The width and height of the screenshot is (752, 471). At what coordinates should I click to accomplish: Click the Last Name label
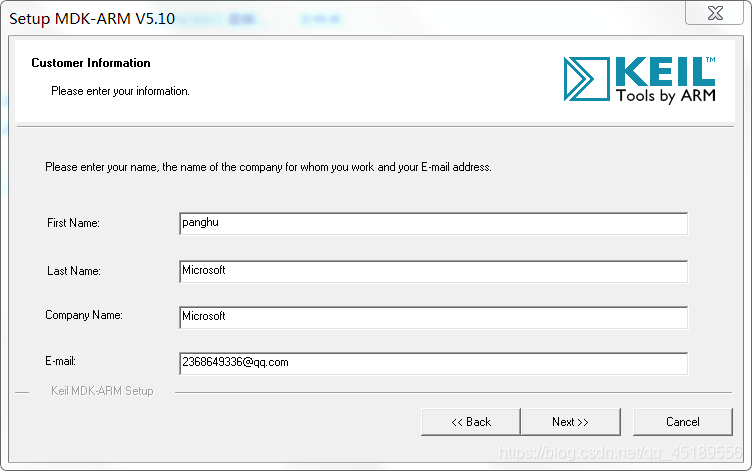[74, 271]
